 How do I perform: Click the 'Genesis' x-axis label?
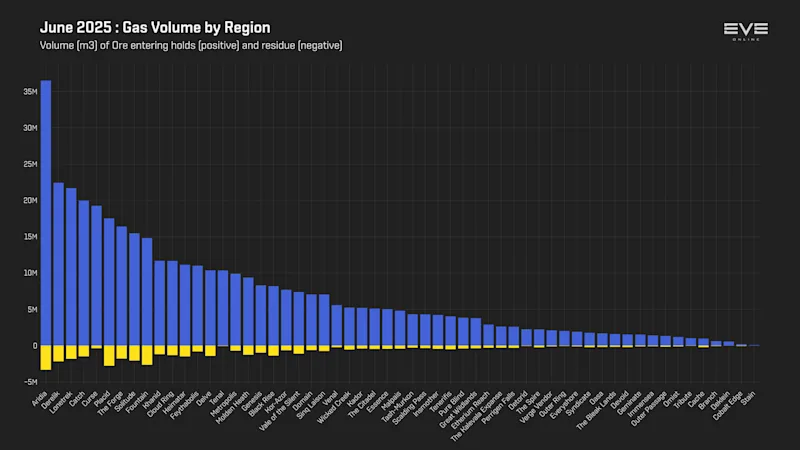pos(252,402)
